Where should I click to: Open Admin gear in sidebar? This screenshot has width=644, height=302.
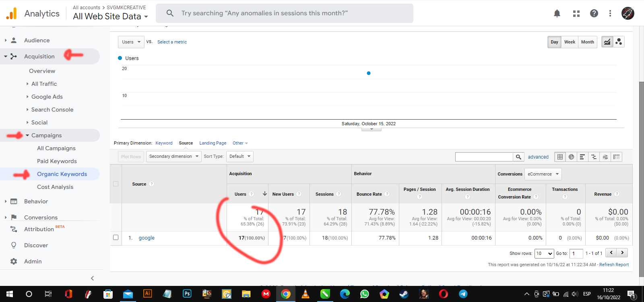(x=14, y=261)
